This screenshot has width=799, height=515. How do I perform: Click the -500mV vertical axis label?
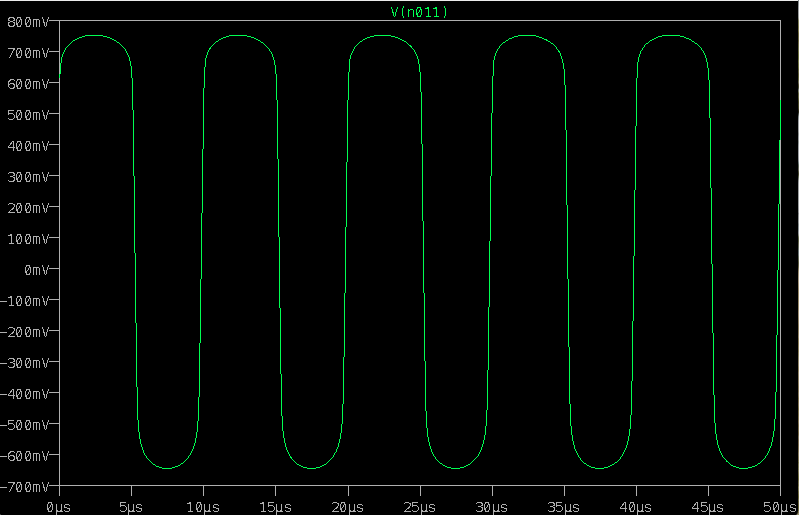[25, 425]
